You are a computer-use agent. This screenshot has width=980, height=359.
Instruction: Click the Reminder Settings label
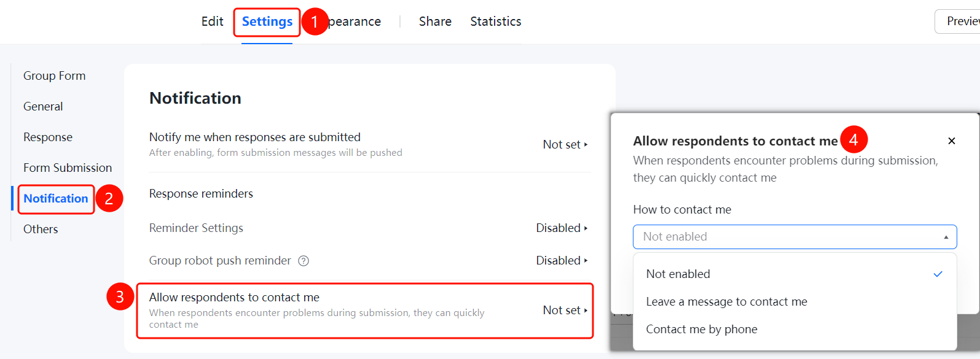click(x=196, y=228)
